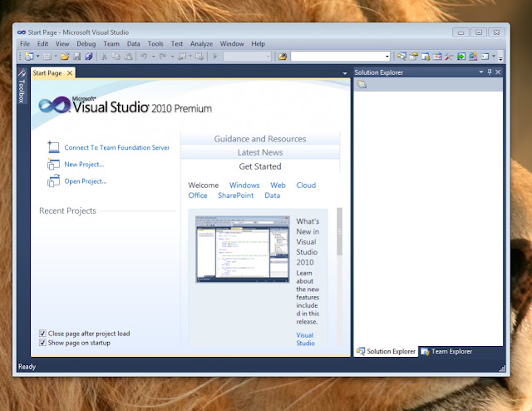Open the Team menu

pyautogui.click(x=111, y=44)
